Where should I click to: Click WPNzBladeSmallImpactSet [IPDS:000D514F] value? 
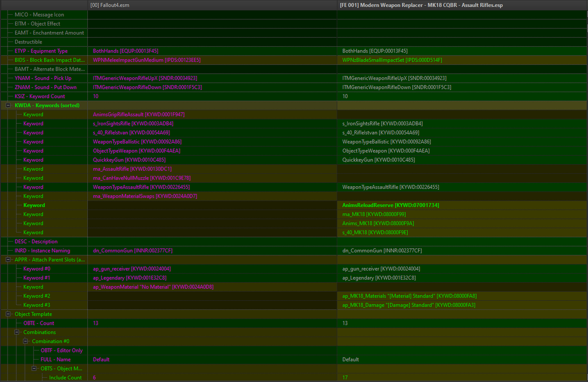coord(392,60)
